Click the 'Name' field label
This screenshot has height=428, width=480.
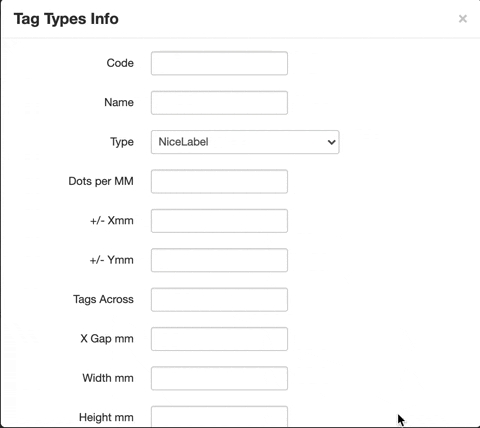coord(119,102)
